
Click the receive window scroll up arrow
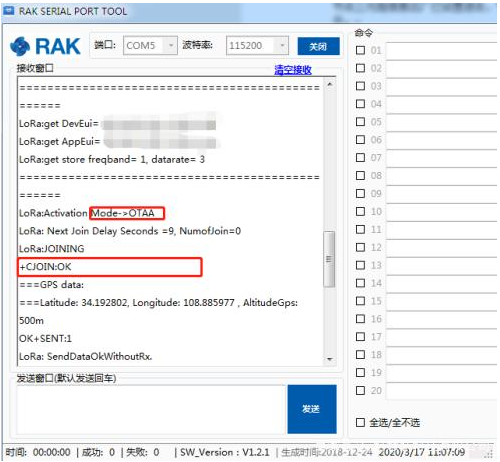coord(329,84)
